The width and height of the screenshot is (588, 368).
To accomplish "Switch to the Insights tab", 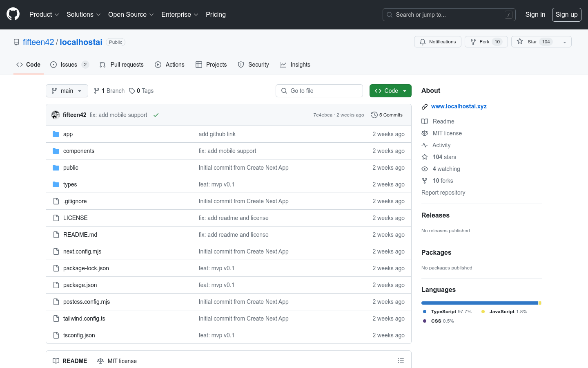I will click(295, 65).
